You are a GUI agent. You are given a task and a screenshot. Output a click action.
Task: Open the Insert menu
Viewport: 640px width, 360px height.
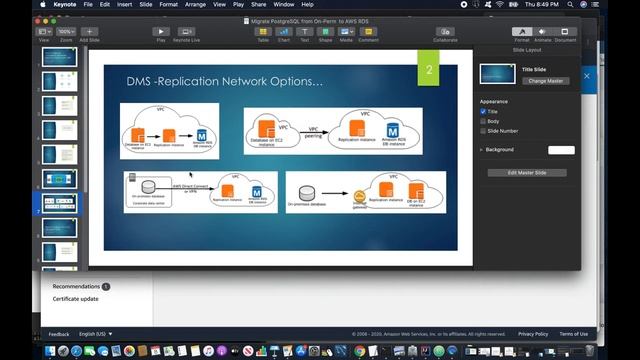[124, 4]
